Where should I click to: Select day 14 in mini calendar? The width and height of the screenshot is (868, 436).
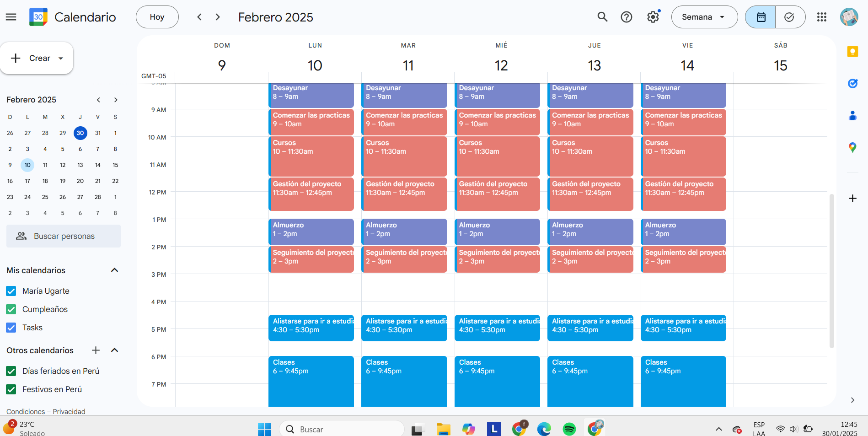(x=98, y=165)
